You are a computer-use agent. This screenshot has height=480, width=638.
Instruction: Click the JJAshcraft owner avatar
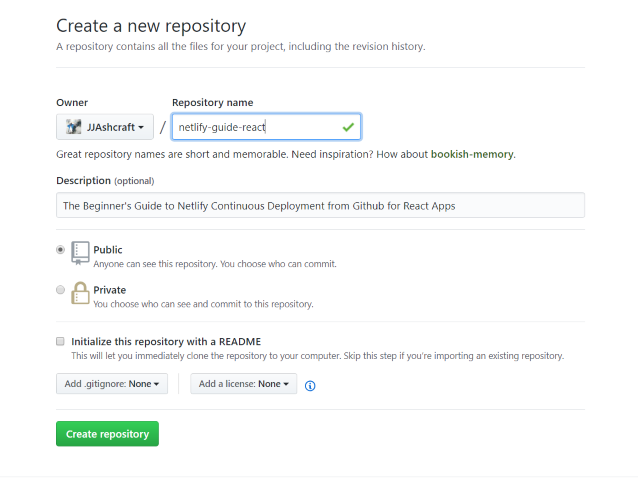pos(74,127)
